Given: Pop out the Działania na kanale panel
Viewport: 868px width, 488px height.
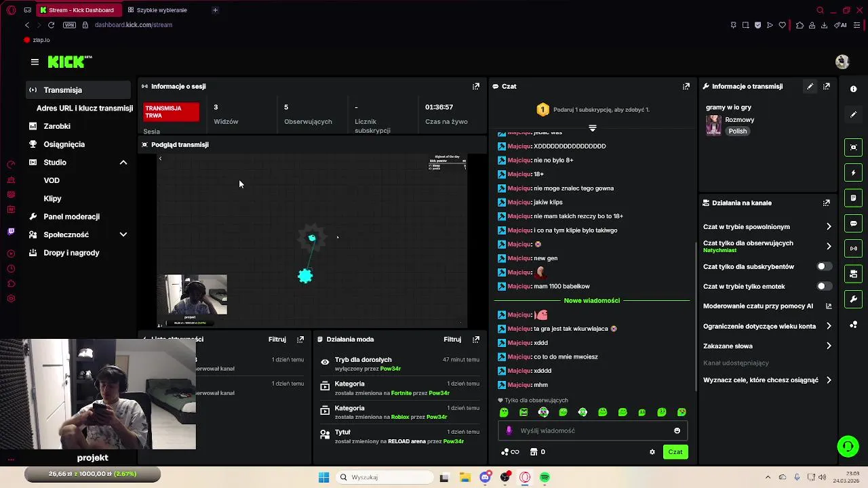Looking at the screenshot, I should (x=826, y=203).
